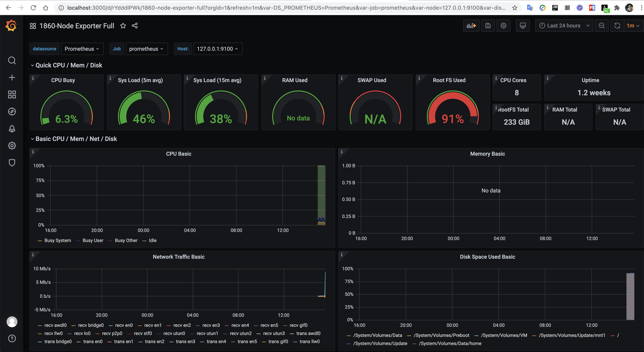Click the /System/Volumes/Data legend color line
The width and height of the screenshot is (644, 352).
tap(349, 336)
